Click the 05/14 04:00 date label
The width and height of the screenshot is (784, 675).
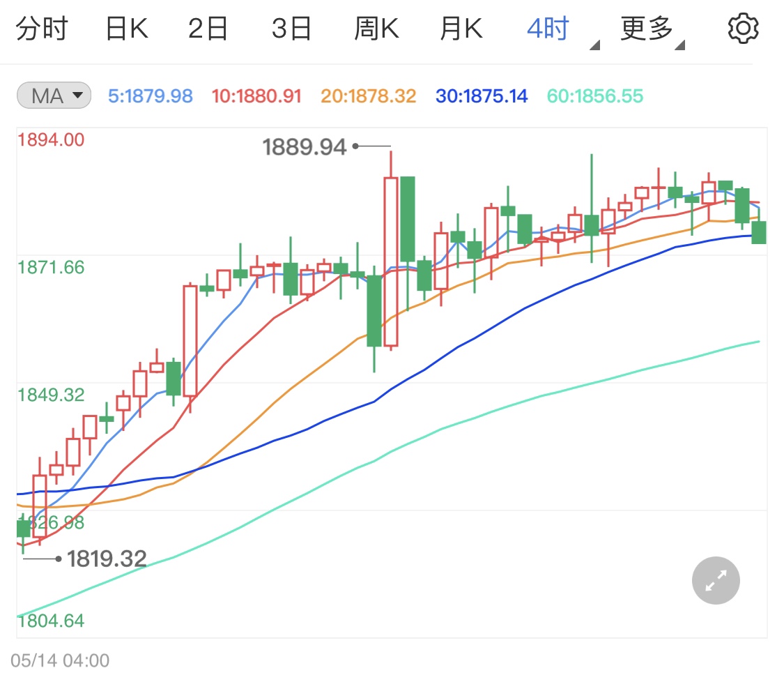tap(60, 660)
